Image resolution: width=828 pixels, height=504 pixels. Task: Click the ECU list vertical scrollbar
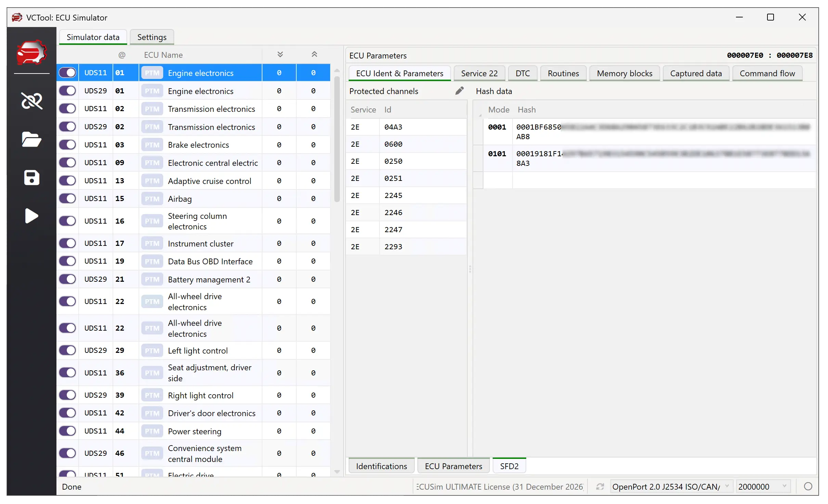coord(337,137)
